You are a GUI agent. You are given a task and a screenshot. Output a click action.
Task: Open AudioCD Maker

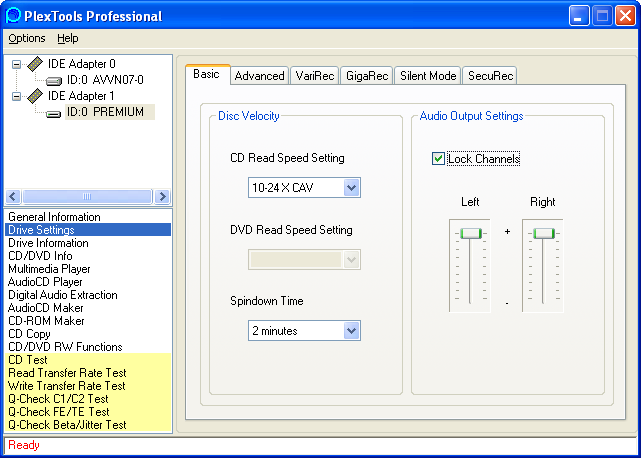click(x=88, y=308)
